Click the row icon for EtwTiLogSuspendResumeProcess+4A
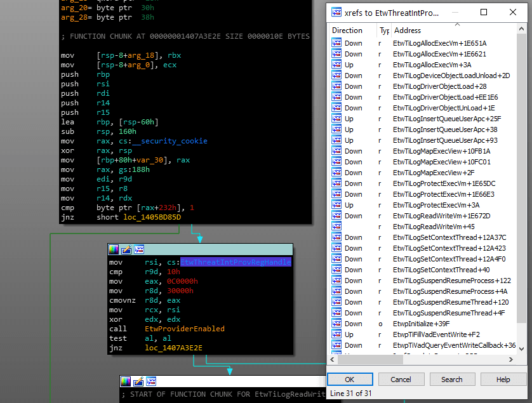Viewport: 532px width, 403px height. [336, 291]
